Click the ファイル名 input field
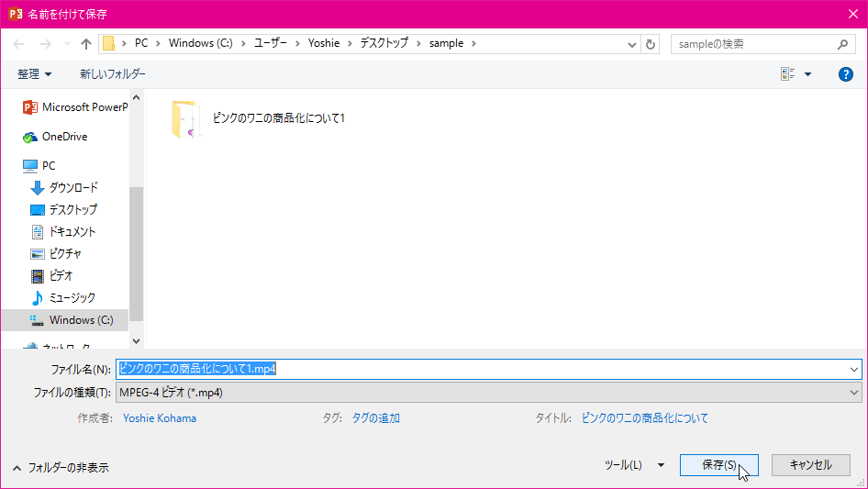 point(482,369)
